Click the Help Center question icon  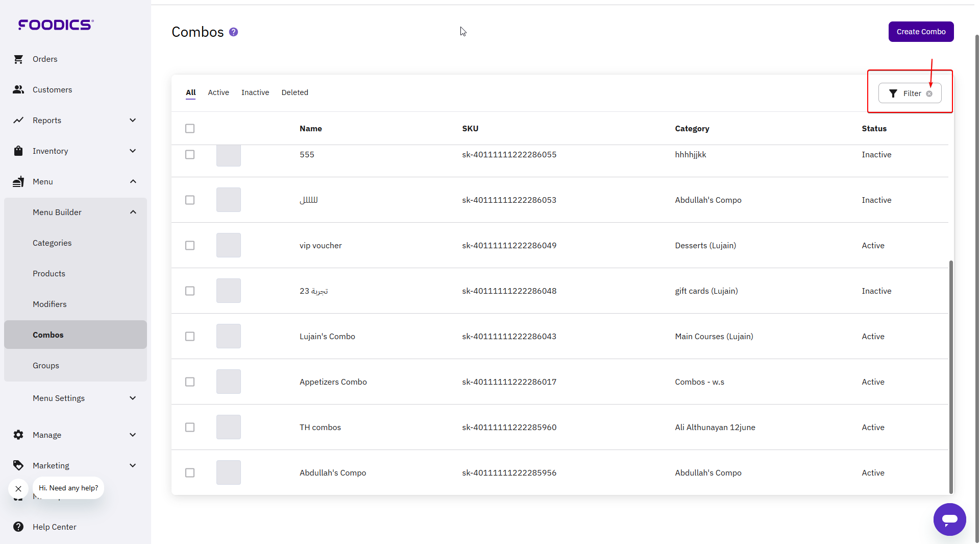(x=18, y=527)
